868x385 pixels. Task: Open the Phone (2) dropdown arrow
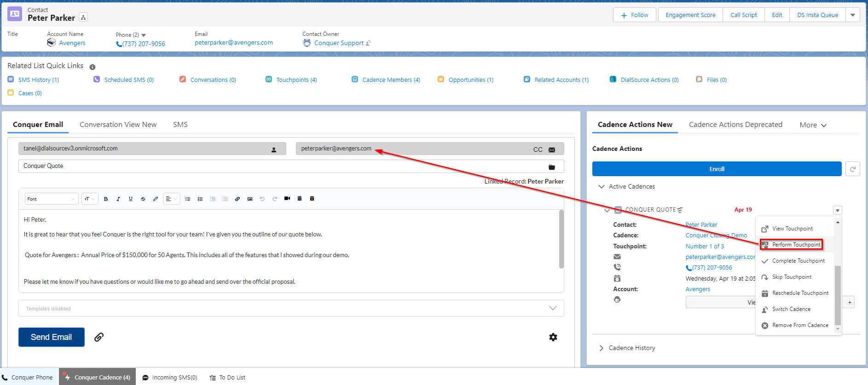[144, 35]
